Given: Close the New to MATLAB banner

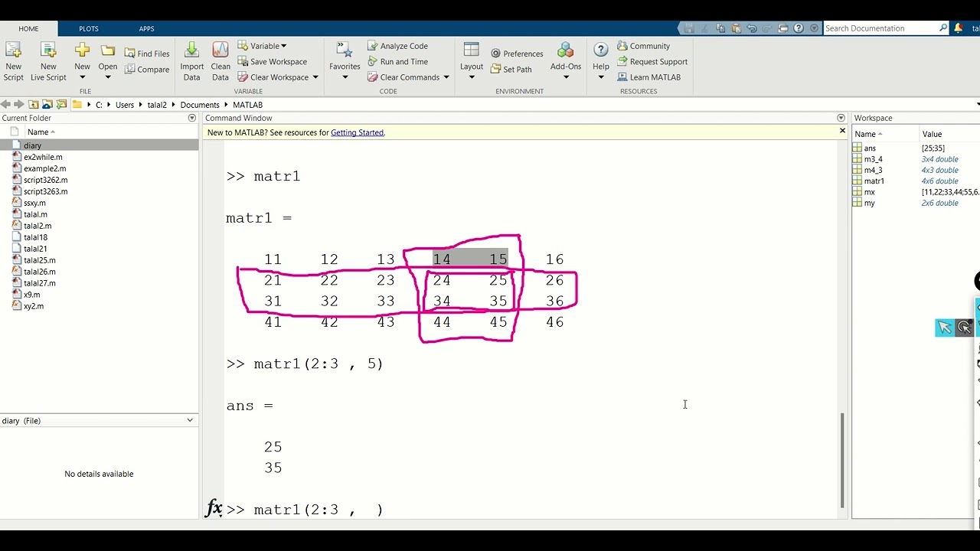Looking at the screenshot, I should click(842, 131).
